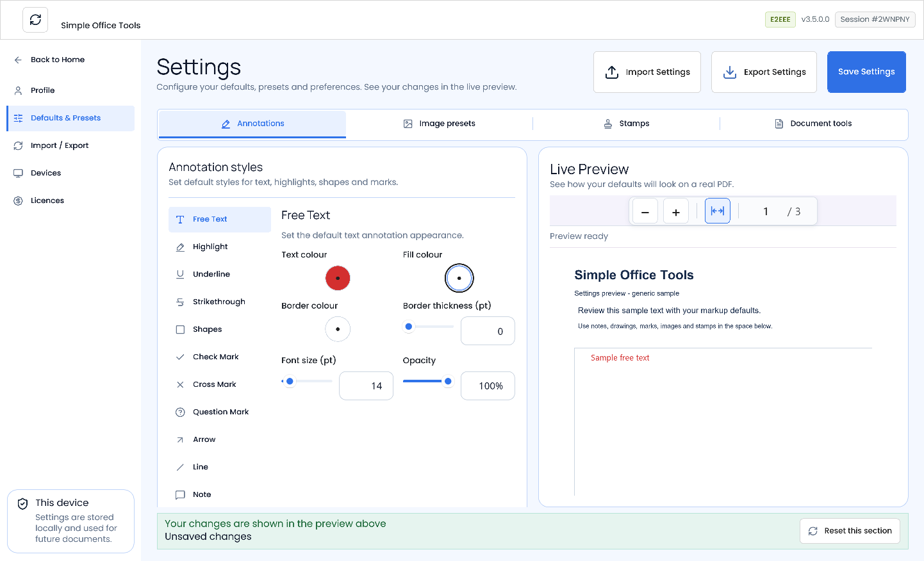Select the Shapes annotation style
The width and height of the screenshot is (924, 561).
point(220,329)
